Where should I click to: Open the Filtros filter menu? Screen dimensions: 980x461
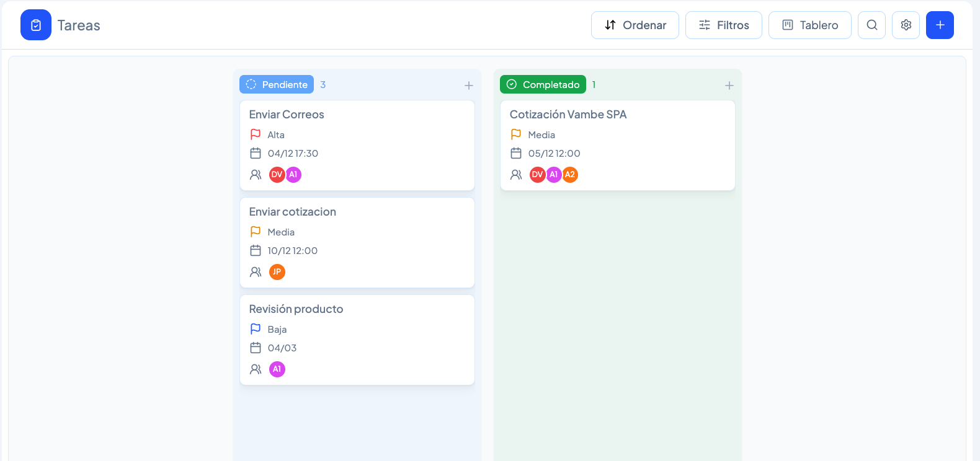point(723,25)
